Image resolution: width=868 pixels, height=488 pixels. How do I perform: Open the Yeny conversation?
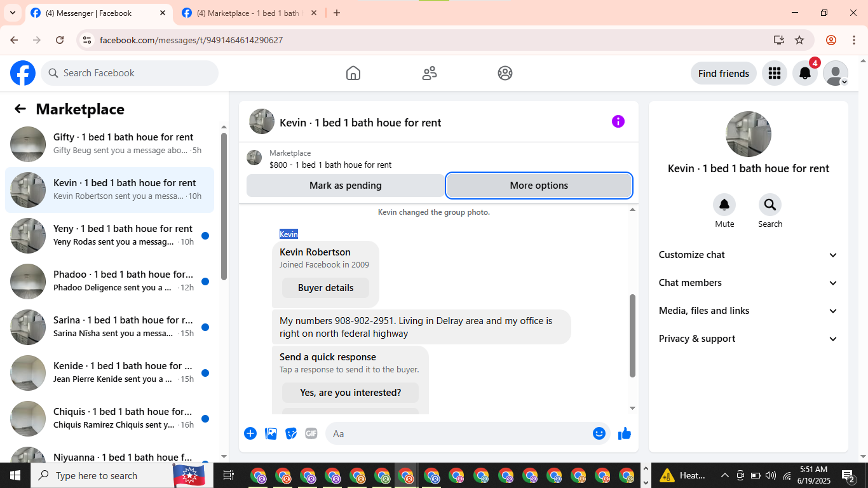(x=109, y=236)
